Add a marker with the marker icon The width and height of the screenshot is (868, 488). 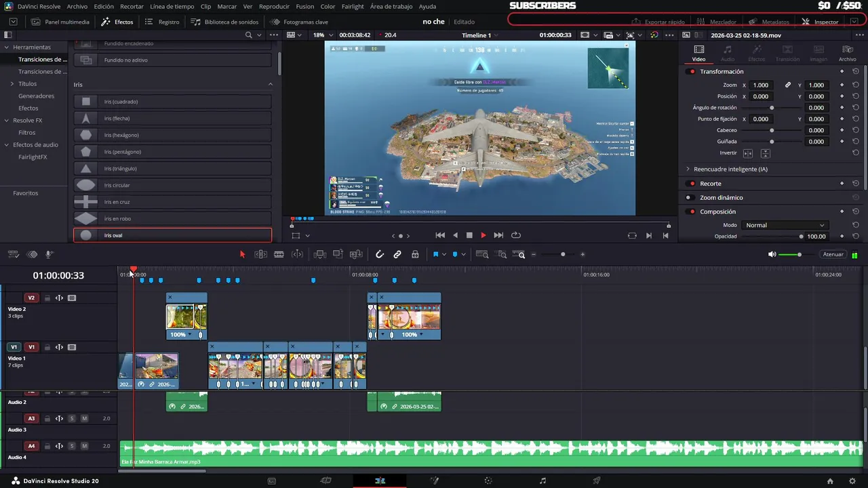pyautogui.click(x=455, y=254)
